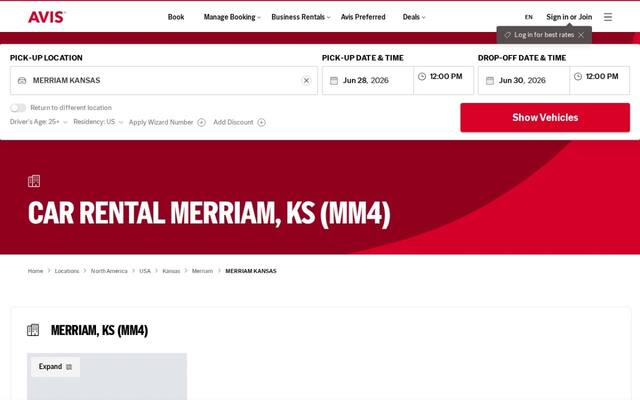This screenshot has height=400, width=640.
Task: Click the car icon in the pick-up location field
Action: tap(22, 80)
